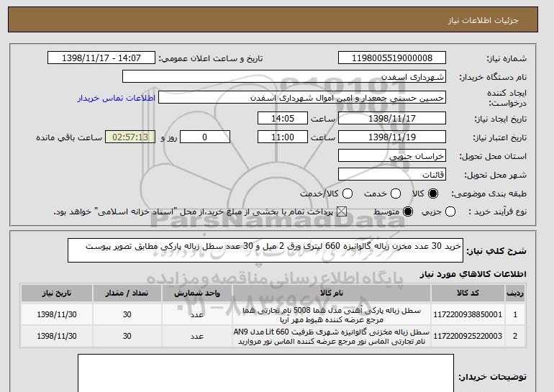554x392 pixels.
Task: Select the کالا radio button
Action: [x=433, y=193]
